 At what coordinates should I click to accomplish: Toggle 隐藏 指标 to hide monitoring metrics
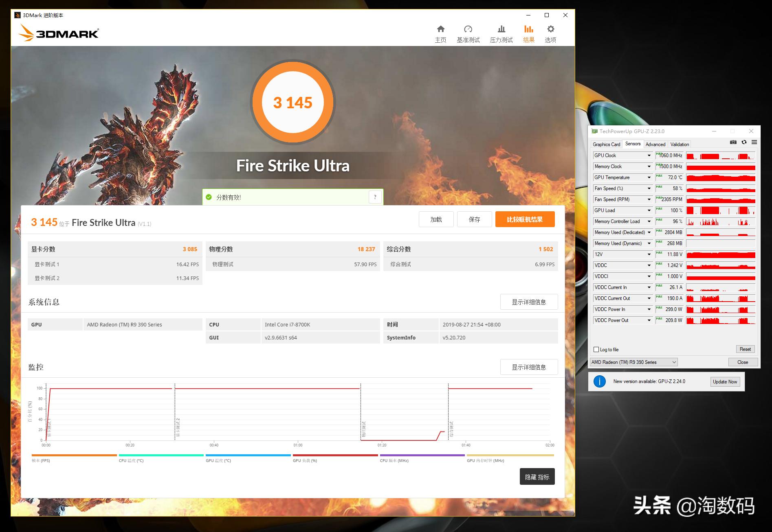(x=537, y=476)
